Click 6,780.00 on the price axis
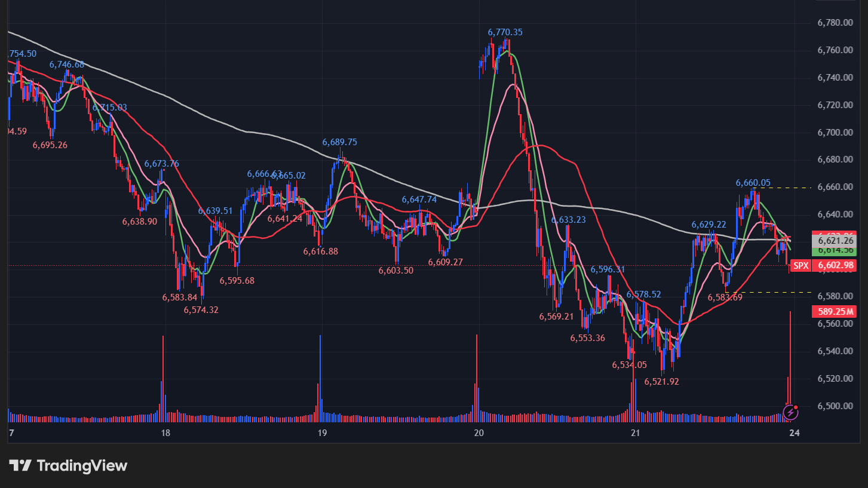868x488 pixels. pos(834,23)
